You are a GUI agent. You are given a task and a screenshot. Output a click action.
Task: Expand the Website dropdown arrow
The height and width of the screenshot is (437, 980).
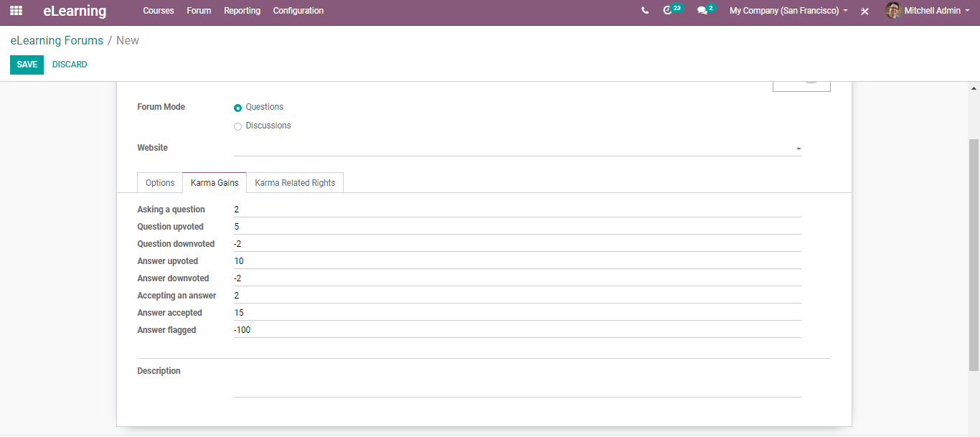[x=798, y=149]
